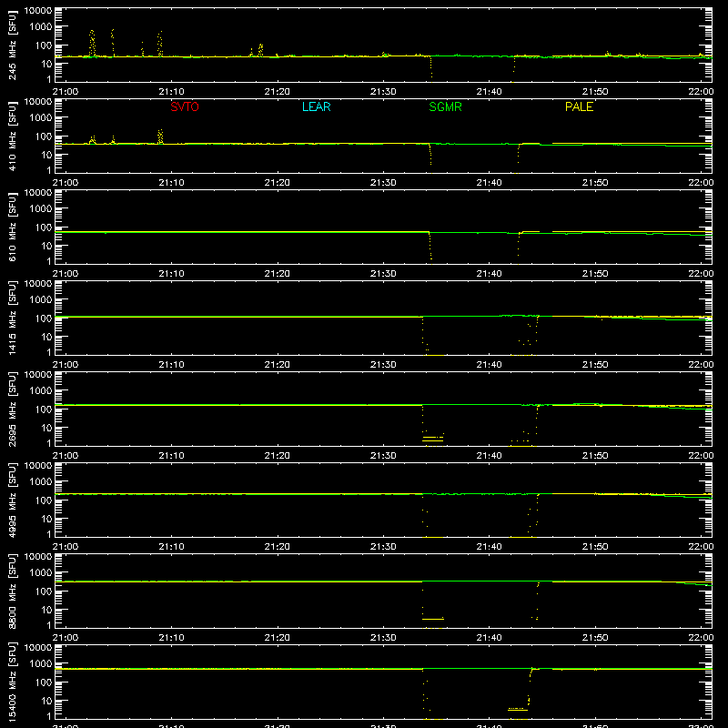The width and height of the screenshot is (728, 728).
Task: Click the 10 y-axis value on 2695 MHz plot
Action: tap(46, 428)
